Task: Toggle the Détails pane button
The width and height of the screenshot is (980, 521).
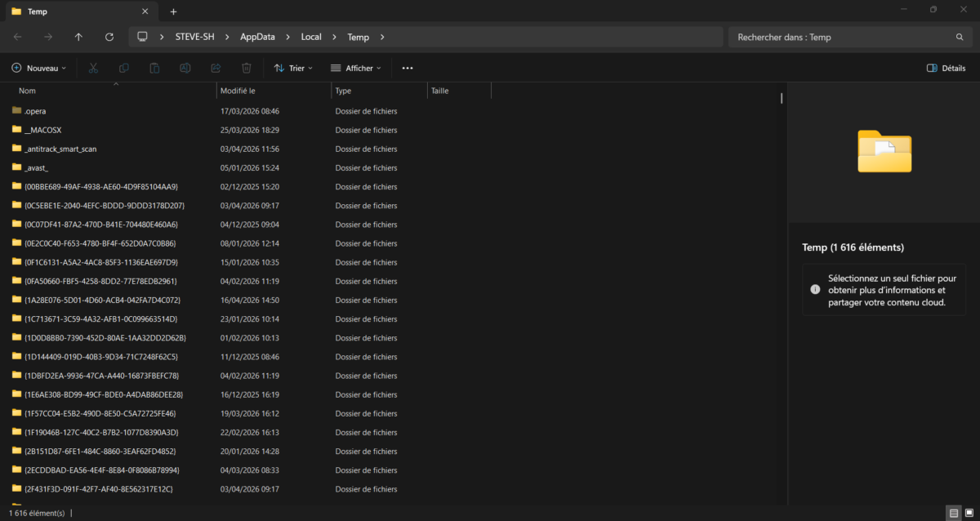Action: pos(946,69)
